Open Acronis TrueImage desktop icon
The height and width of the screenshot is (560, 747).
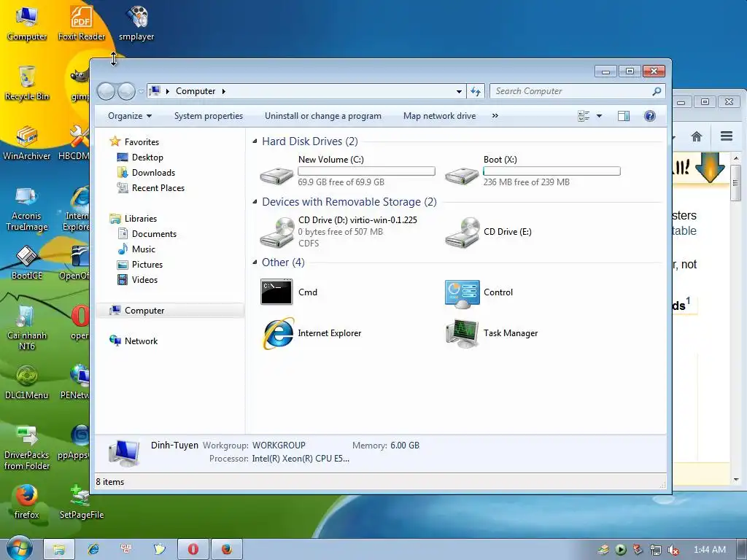point(27,209)
